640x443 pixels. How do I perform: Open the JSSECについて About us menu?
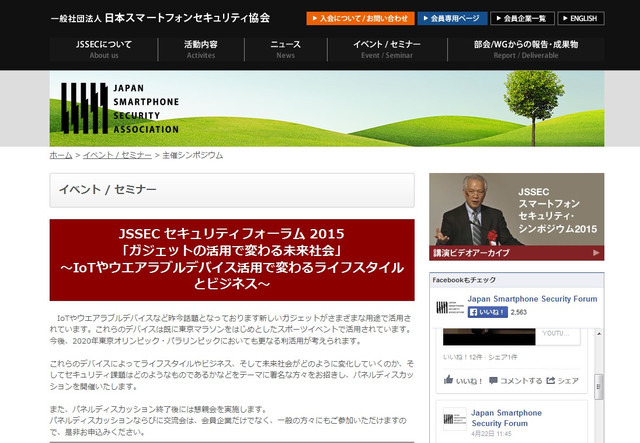point(104,49)
